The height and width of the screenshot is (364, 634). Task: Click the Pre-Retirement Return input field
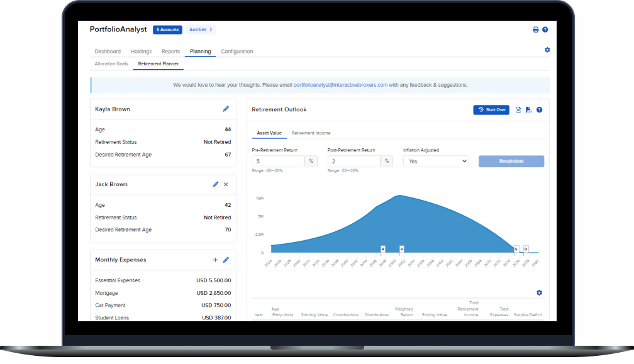(x=277, y=161)
